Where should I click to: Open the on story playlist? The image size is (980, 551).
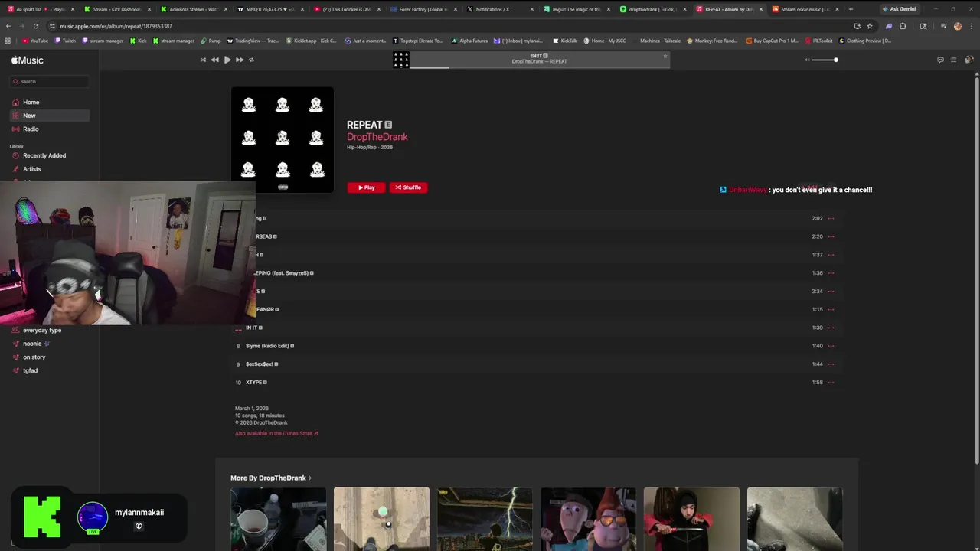(x=50, y=357)
